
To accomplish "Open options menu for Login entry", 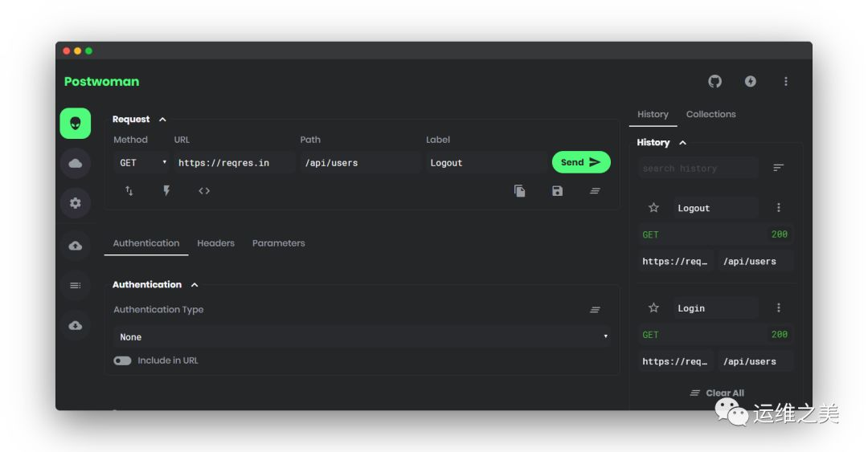I will (778, 307).
